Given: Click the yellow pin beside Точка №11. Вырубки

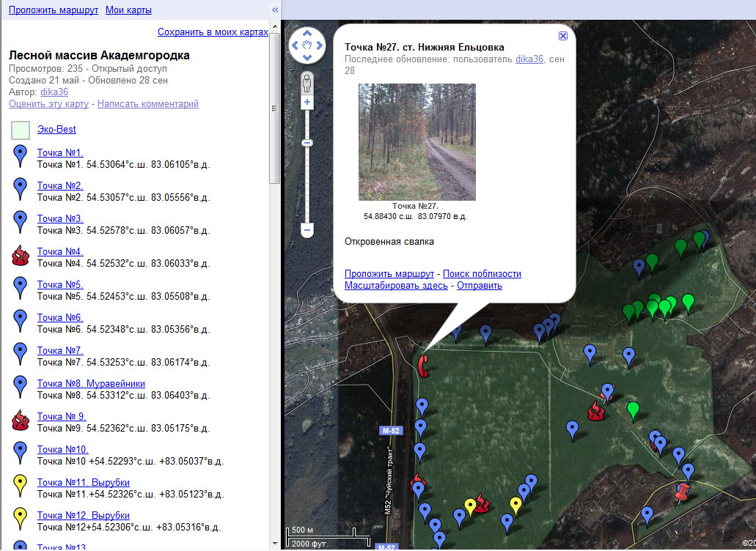Looking at the screenshot, I should pyautogui.click(x=21, y=486).
